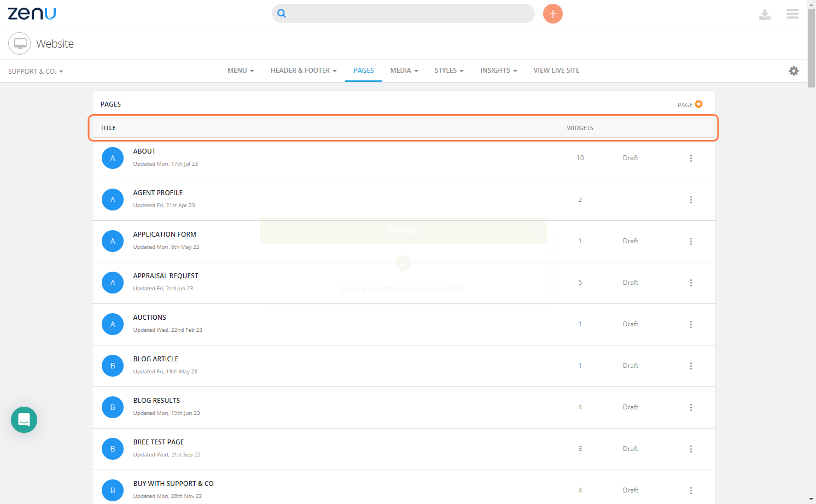Open the downloads tray icon
Viewport: 816px width, 504px height.
tap(765, 14)
